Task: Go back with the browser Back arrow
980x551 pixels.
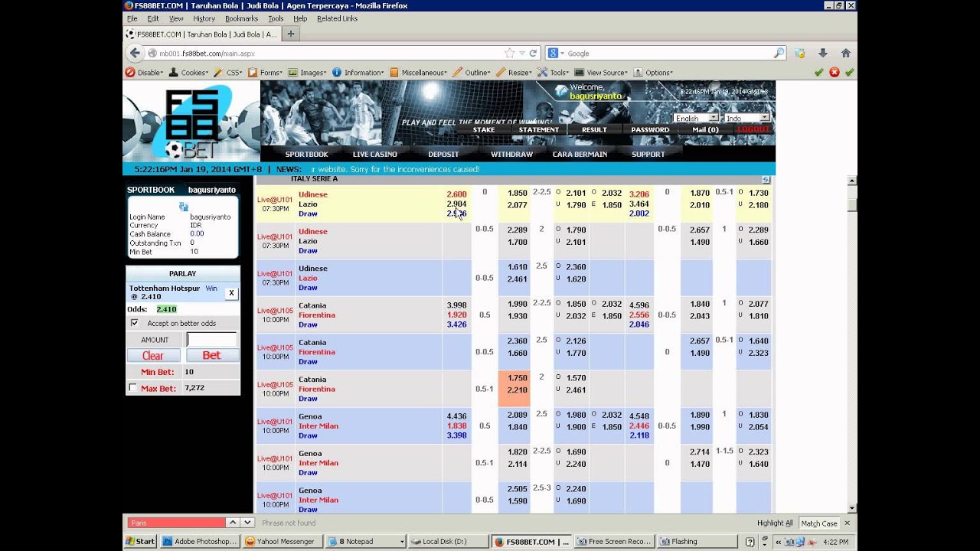Action: (135, 53)
